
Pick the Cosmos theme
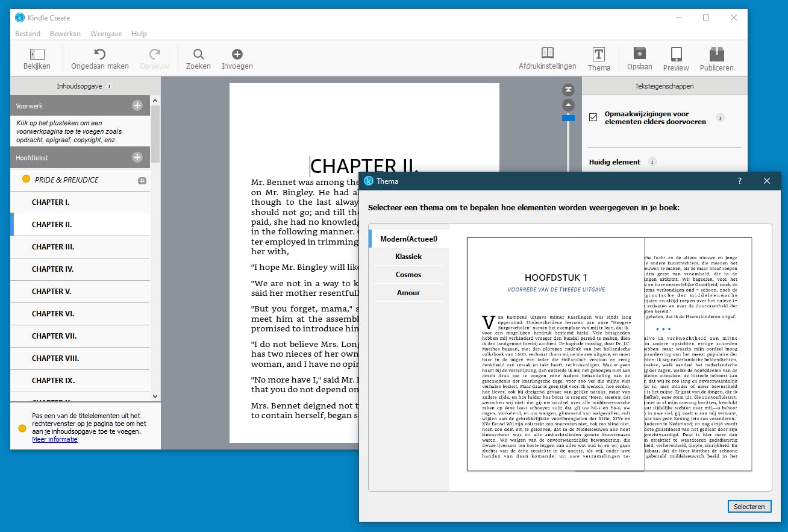tap(408, 275)
